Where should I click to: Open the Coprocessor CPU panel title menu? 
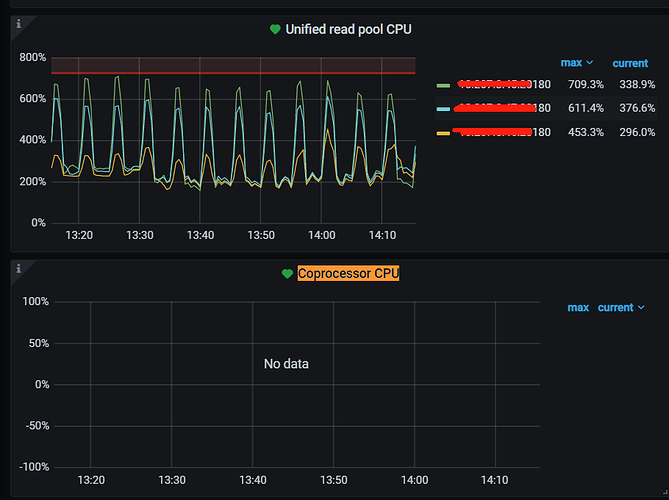348,273
